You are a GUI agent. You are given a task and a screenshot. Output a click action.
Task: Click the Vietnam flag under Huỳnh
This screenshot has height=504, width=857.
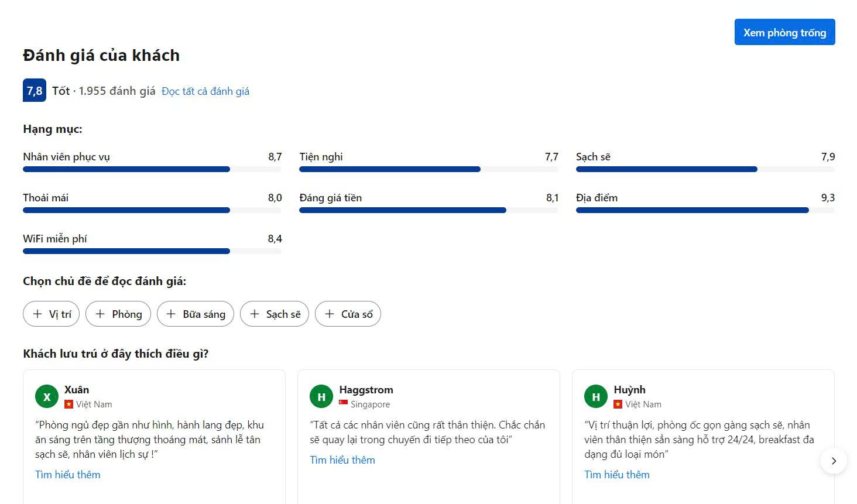[618, 404]
